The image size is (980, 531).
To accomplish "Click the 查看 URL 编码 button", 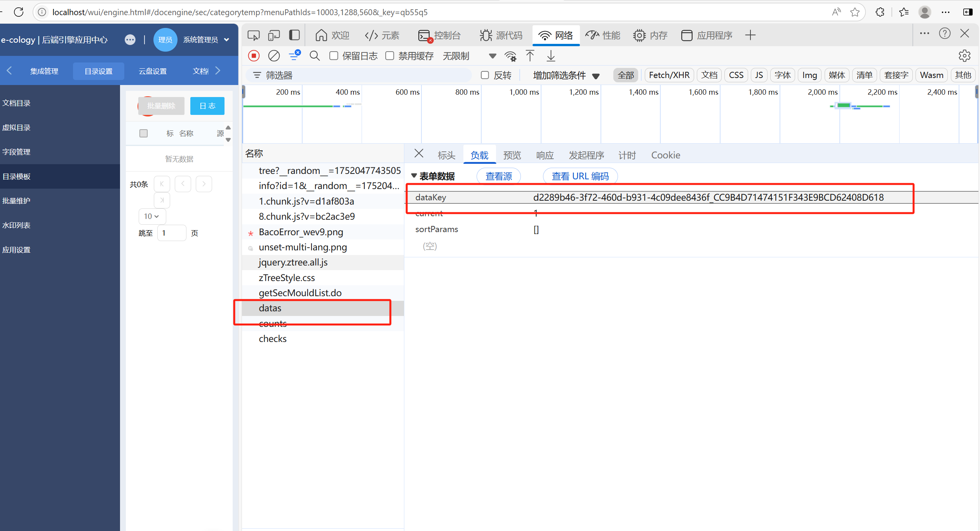I will click(x=580, y=176).
